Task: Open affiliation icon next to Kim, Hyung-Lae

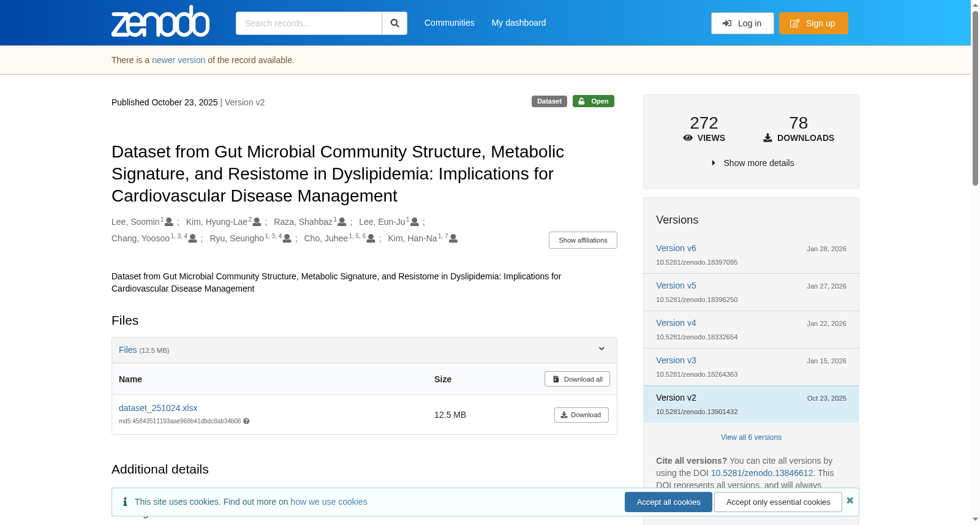Action: 257,222
